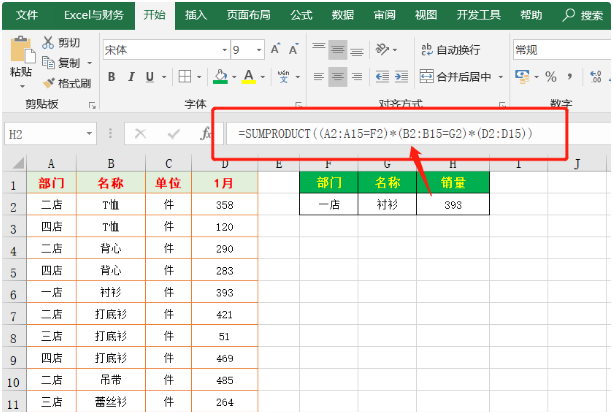Open the 文件 tab
613x412 pixels.
(x=27, y=15)
